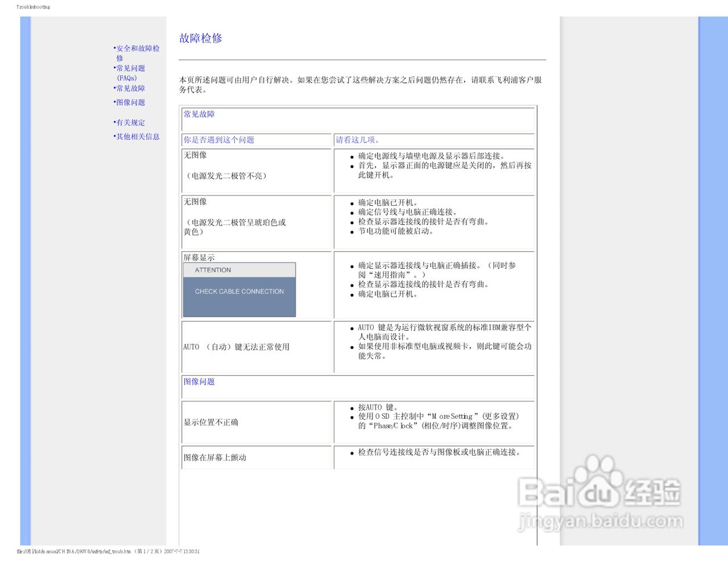
Task: Click the jingyan.baidu.com watermark text
Action: [x=601, y=520]
